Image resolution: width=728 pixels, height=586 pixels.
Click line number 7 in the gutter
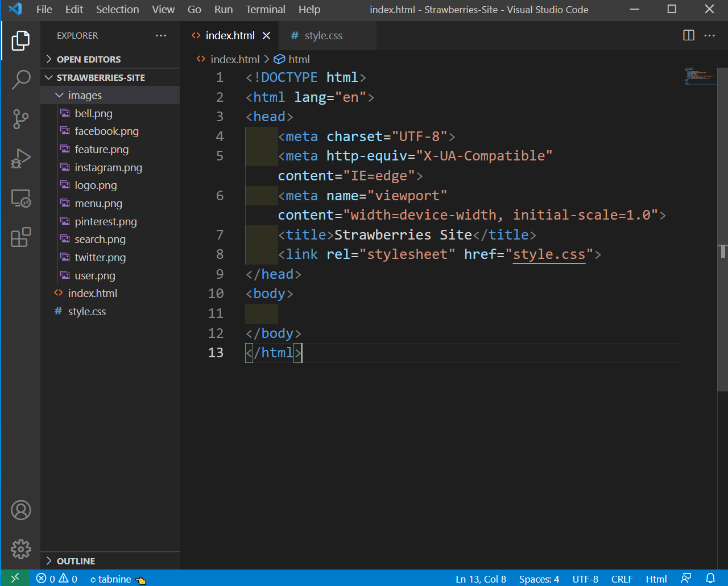pos(220,234)
